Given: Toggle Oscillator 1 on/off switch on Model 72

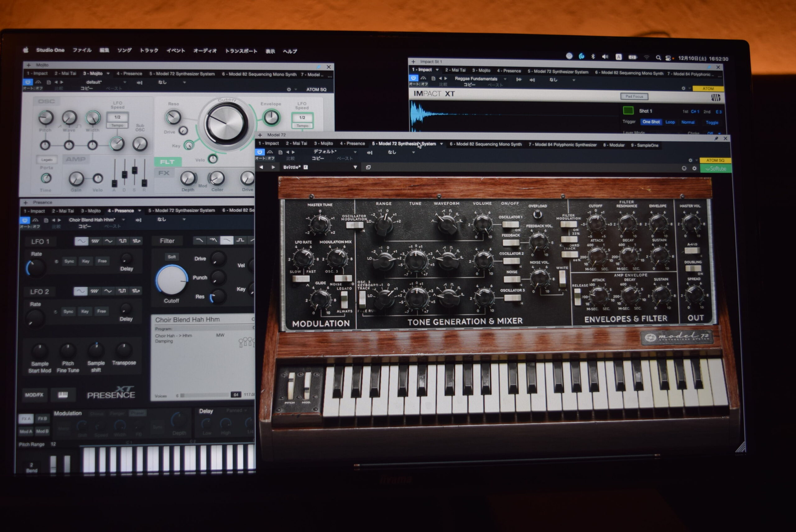Looking at the screenshot, I should tap(510, 224).
